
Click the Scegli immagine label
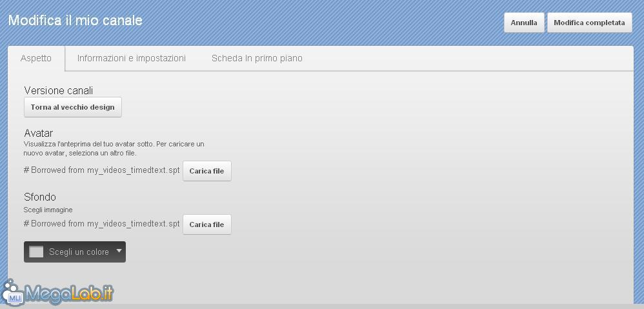point(48,210)
